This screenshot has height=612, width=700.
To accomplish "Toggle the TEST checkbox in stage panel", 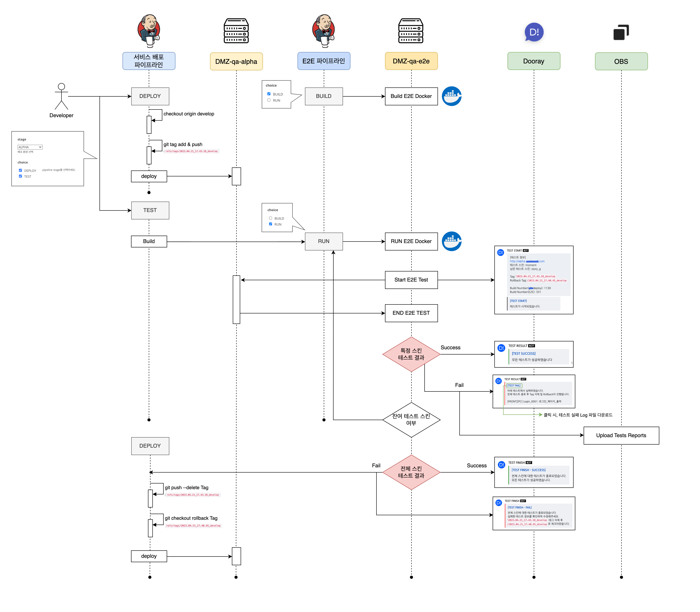I will 21,176.
